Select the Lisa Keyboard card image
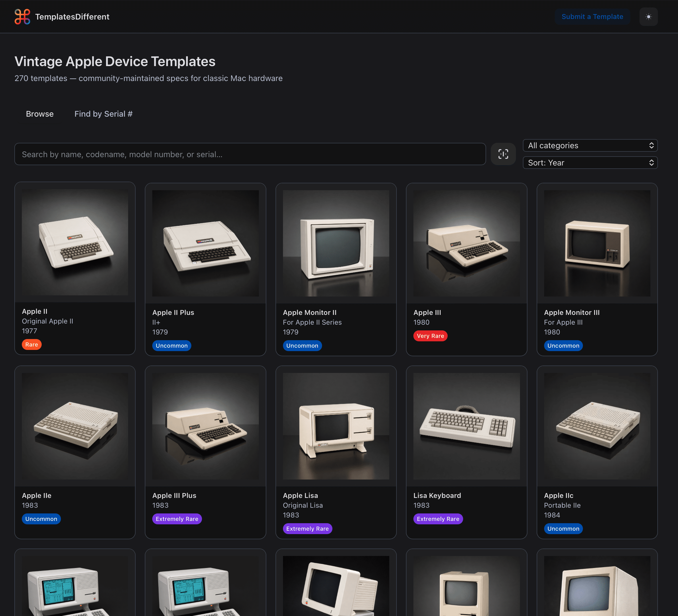Image resolution: width=678 pixels, height=616 pixels. [467, 426]
